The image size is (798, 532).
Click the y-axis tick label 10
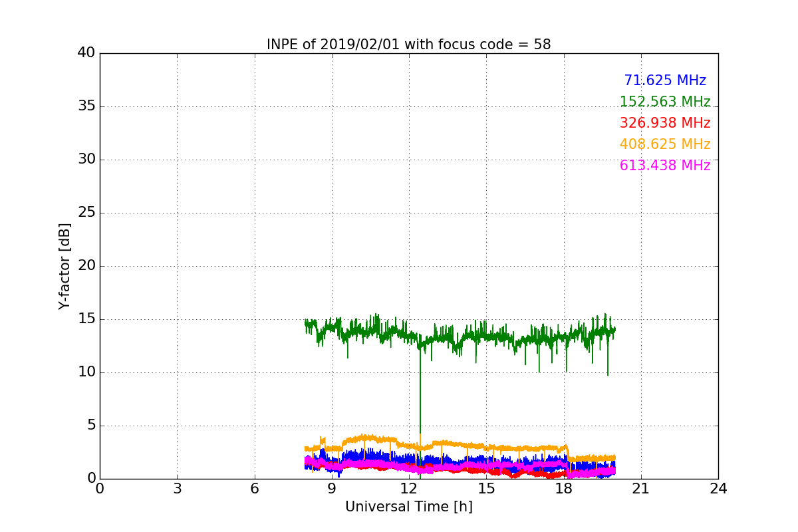pos(86,372)
